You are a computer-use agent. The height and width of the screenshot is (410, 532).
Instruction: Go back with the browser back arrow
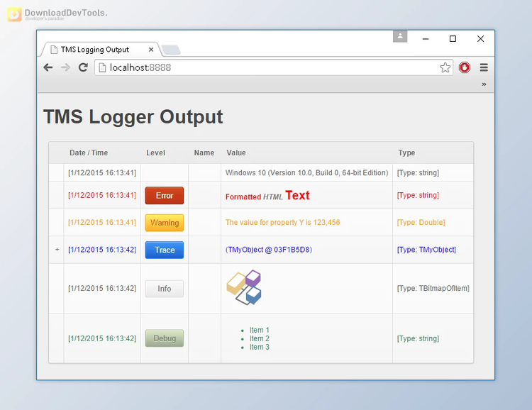pos(48,67)
